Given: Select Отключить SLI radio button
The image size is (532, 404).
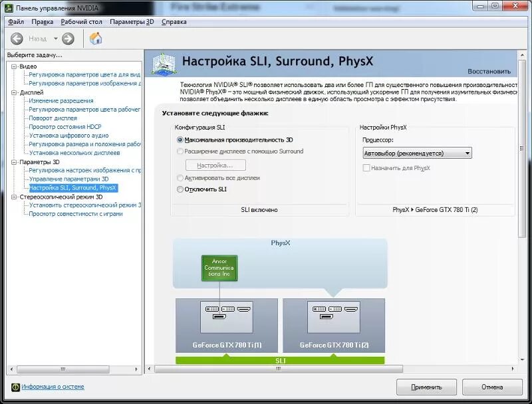Looking at the screenshot, I should tap(180, 189).
